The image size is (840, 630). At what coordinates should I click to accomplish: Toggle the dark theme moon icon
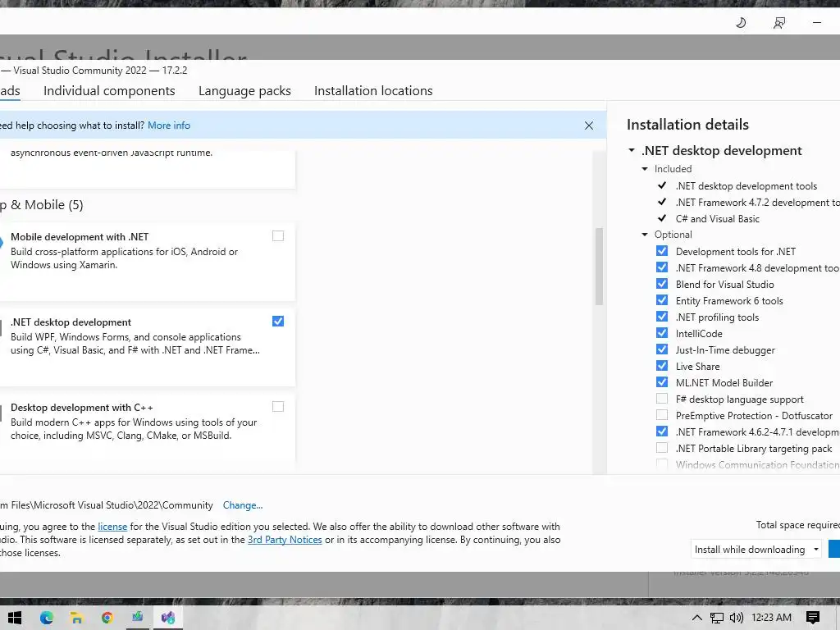coord(741,22)
